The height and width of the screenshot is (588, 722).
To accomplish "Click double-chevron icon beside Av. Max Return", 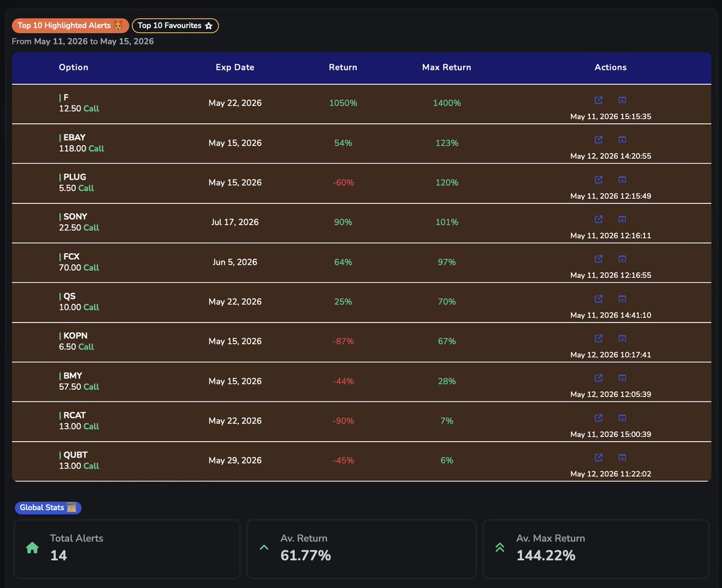I will [499, 548].
